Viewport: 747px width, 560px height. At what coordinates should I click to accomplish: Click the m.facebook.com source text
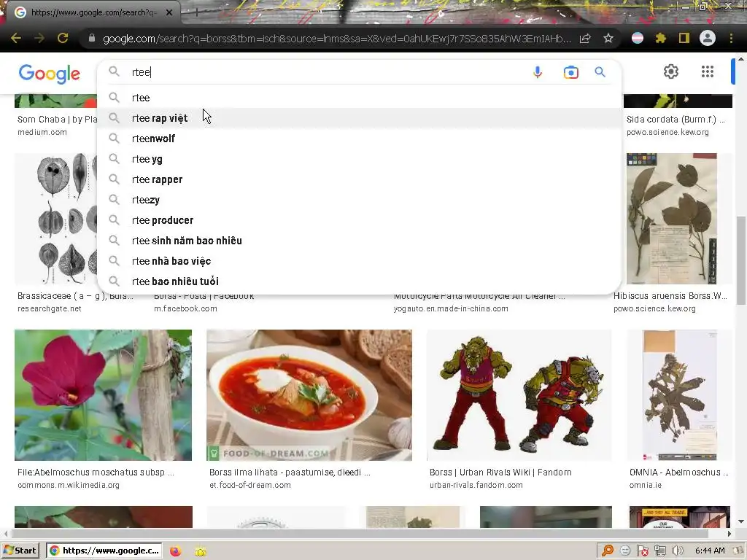pyautogui.click(x=185, y=308)
